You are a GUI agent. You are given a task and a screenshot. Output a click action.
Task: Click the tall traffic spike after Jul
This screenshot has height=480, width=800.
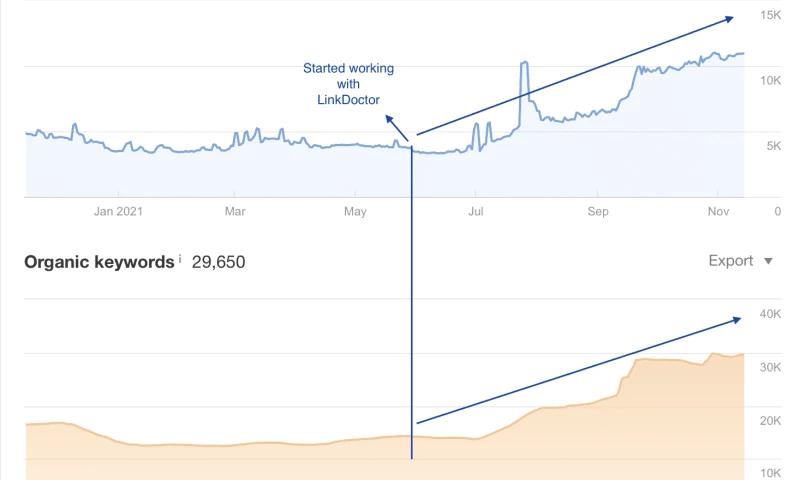[x=524, y=92]
